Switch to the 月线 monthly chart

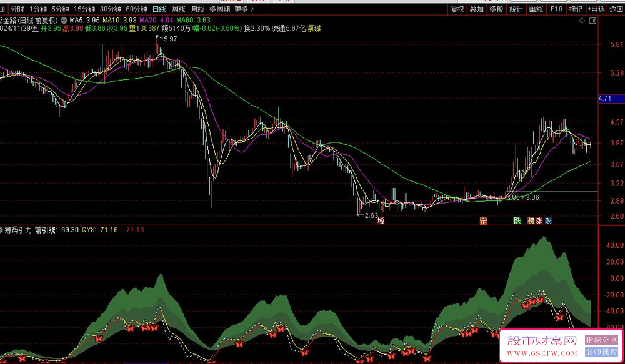(x=197, y=9)
